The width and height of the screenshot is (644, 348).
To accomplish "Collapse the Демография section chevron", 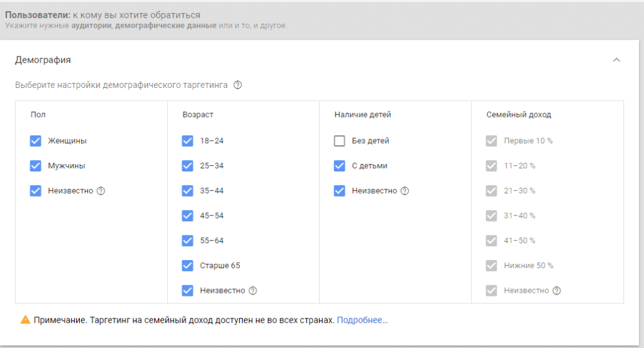I will pos(616,60).
